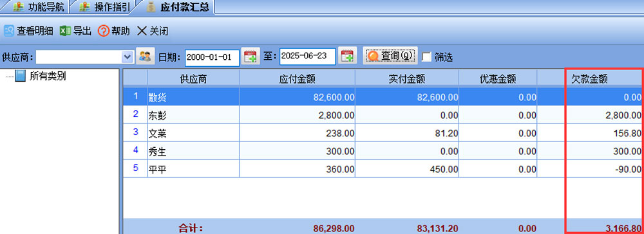The image size is (644, 234).
Task: Enable the 筛选 filter checkbox
Action: 427,57
